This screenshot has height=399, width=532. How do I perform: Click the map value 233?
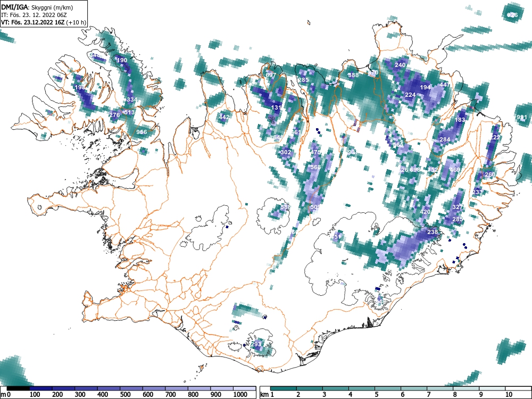tap(477, 192)
